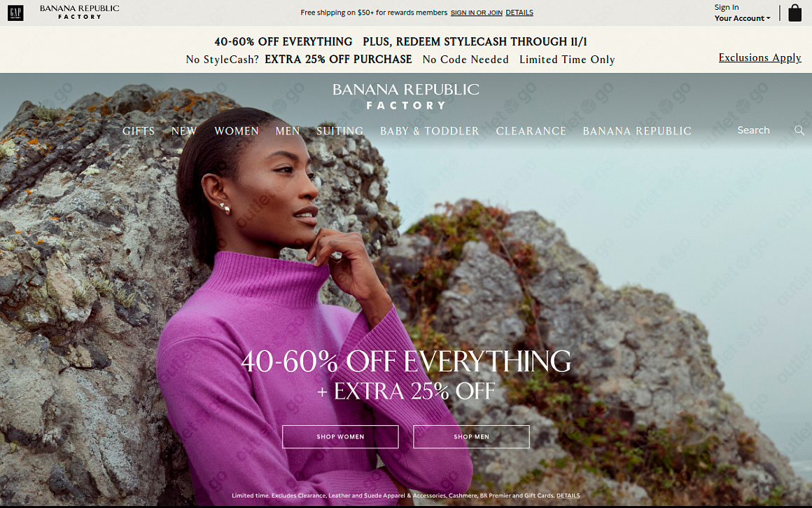Open the Men menu
Screen dimensions: 812x508
tap(288, 131)
